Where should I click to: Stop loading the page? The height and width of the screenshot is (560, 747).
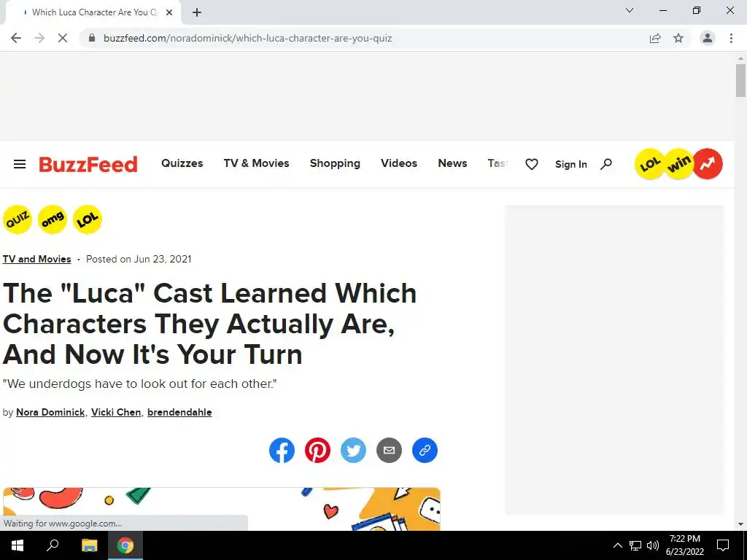(63, 38)
